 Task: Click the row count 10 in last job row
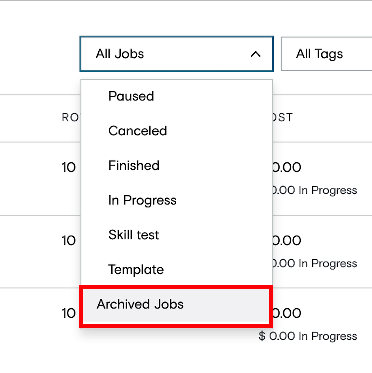point(69,313)
